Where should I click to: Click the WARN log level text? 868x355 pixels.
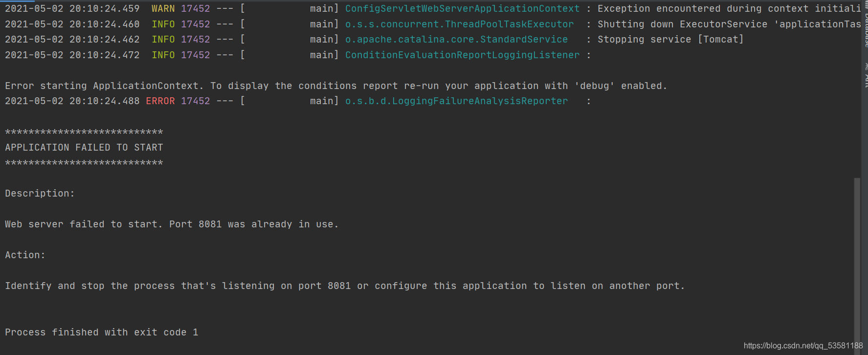tap(163, 9)
